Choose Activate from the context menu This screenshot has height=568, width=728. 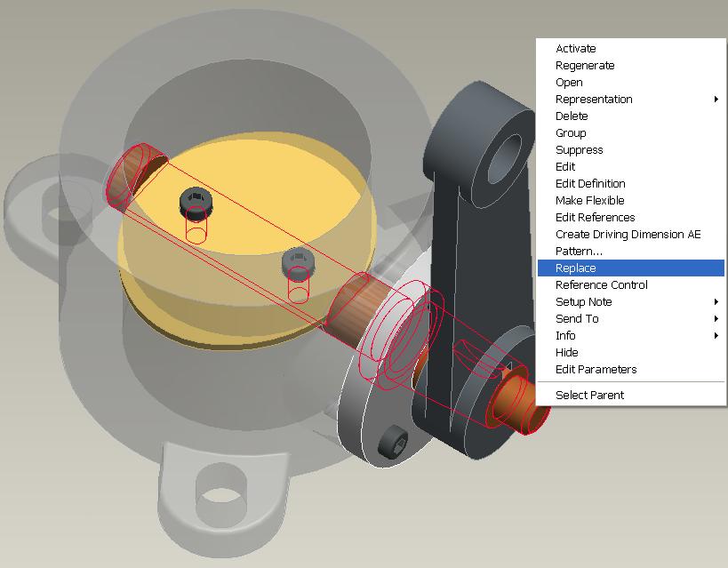click(630, 49)
